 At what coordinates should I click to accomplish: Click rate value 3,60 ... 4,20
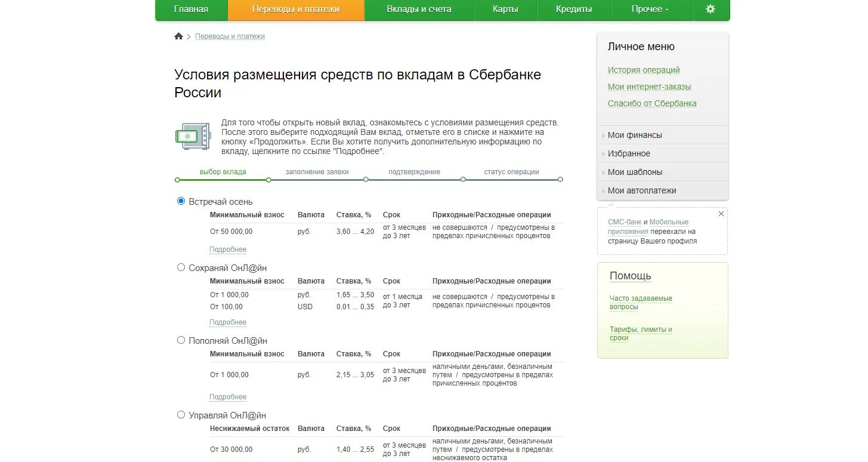(x=355, y=232)
